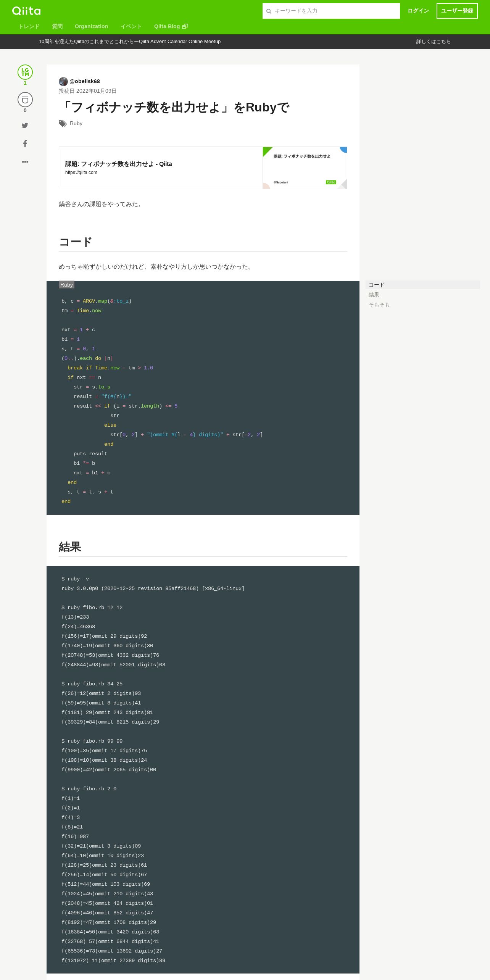This screenshot has width=490, height=980.
Task: Open the three-dots more options menu
Action: [25, 162]
